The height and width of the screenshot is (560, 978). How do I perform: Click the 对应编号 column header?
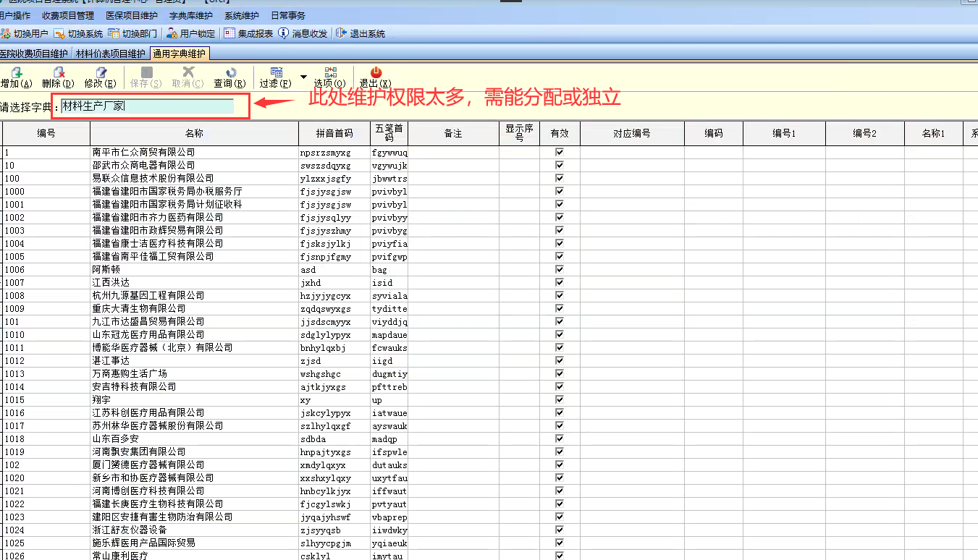tap(632, 134)
